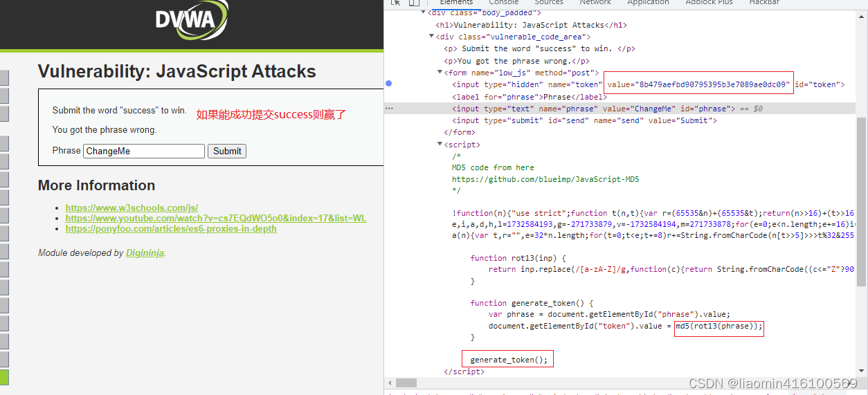Open the ponyfoo es6-proxies-in-depth link
This screenshot has height=395, width=868.
[x=171, y=228]
